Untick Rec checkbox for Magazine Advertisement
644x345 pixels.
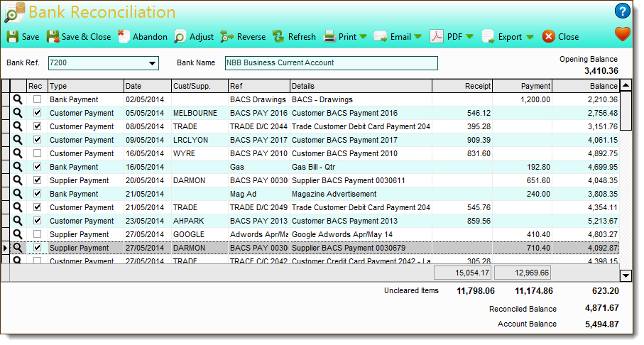(38, 194)
